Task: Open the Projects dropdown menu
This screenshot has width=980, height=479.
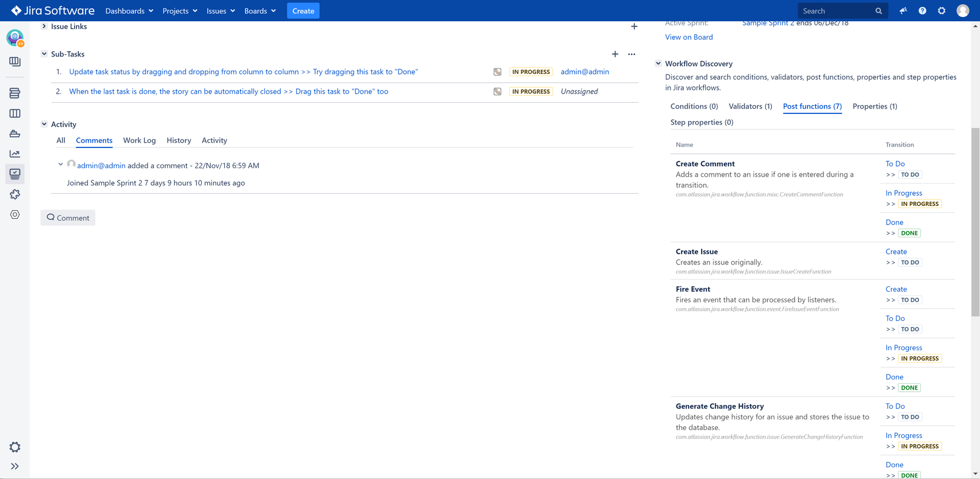Action: point(180,11)
